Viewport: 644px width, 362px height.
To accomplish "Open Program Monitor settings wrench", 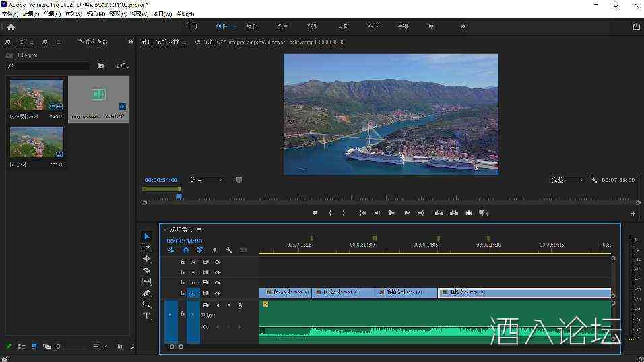I will click(x=594, y=180).
